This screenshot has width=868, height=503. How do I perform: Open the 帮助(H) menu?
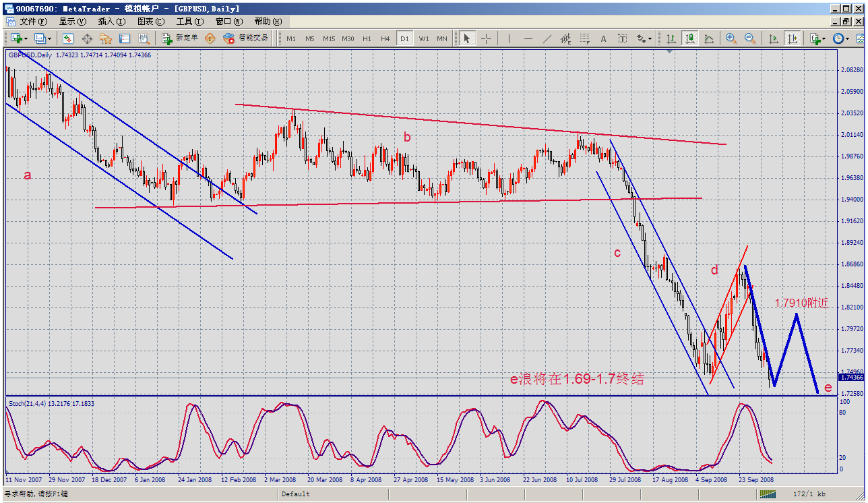(268, 21)
